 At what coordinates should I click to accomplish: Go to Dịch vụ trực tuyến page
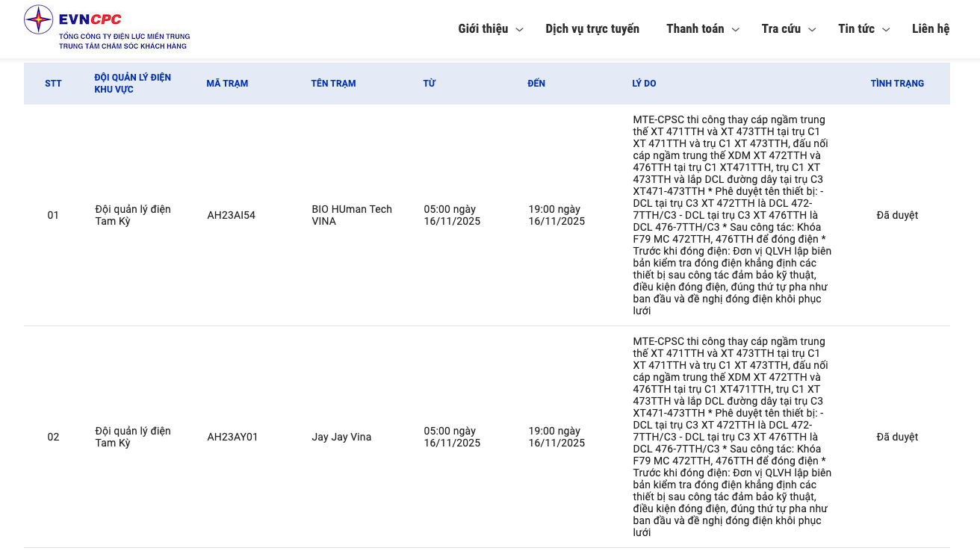(x=592, y=29)
